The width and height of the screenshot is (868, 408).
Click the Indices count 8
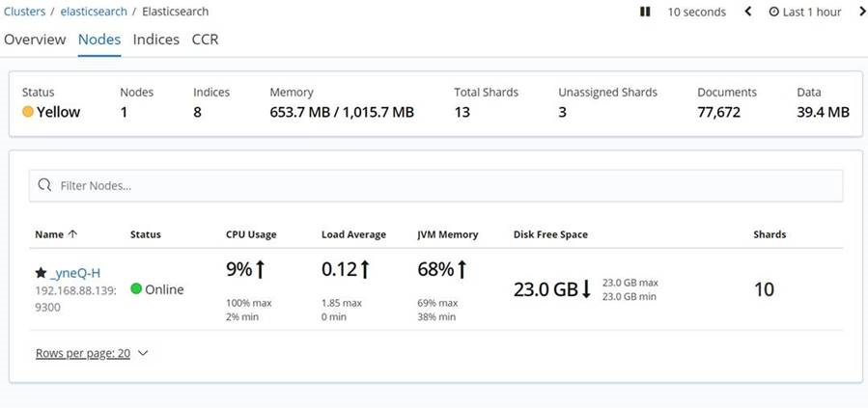coord(197,113)
